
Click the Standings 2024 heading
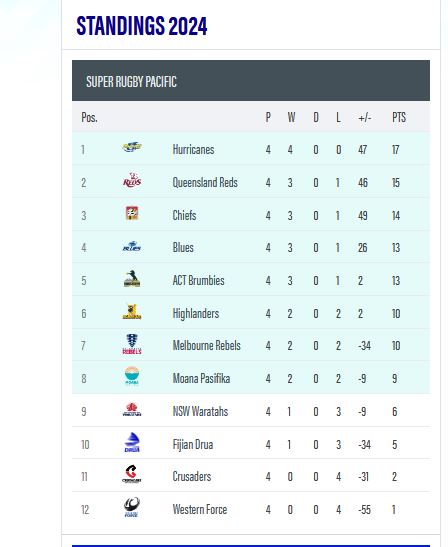pyautogui.click(x=142, y=26)
